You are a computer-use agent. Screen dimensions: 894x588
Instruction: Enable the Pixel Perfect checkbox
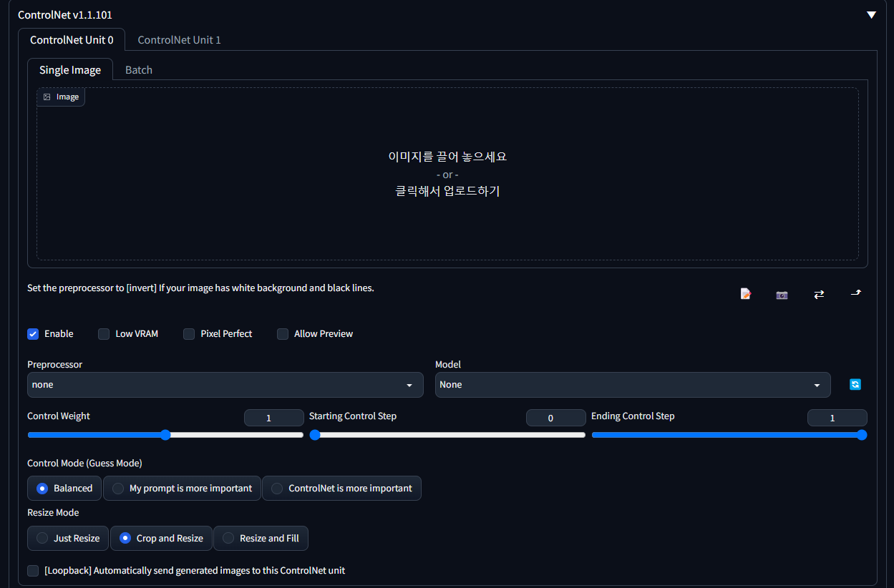pyautogui.click(x=189, y=333)
